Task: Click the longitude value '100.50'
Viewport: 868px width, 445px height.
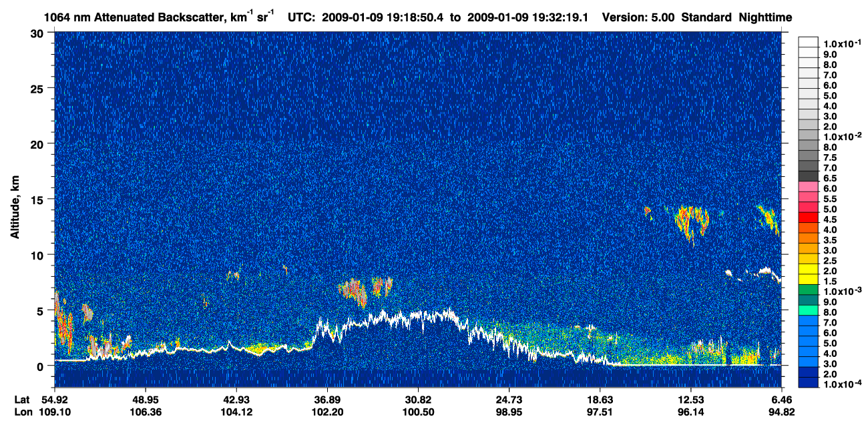Action: click(x=418, y=412)
